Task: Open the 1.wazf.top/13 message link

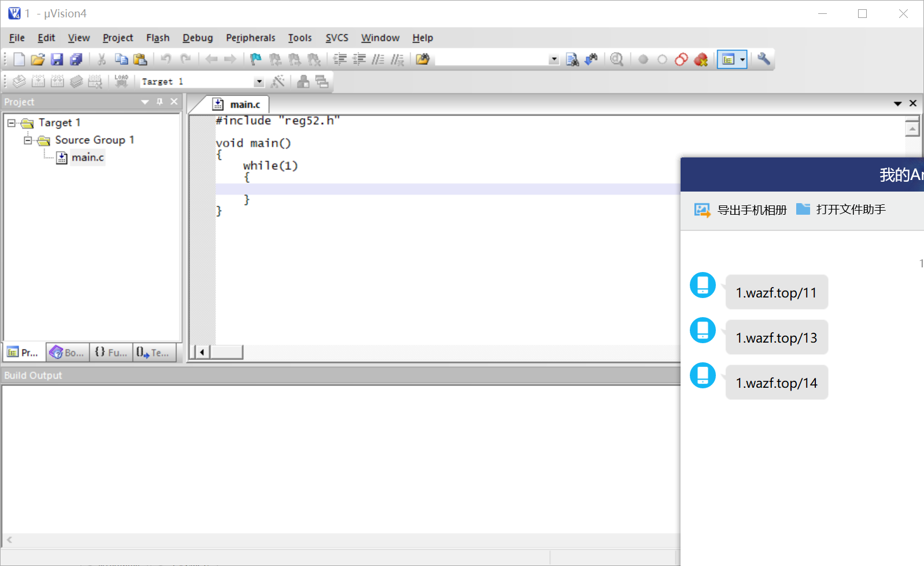Action: (777, 337)
